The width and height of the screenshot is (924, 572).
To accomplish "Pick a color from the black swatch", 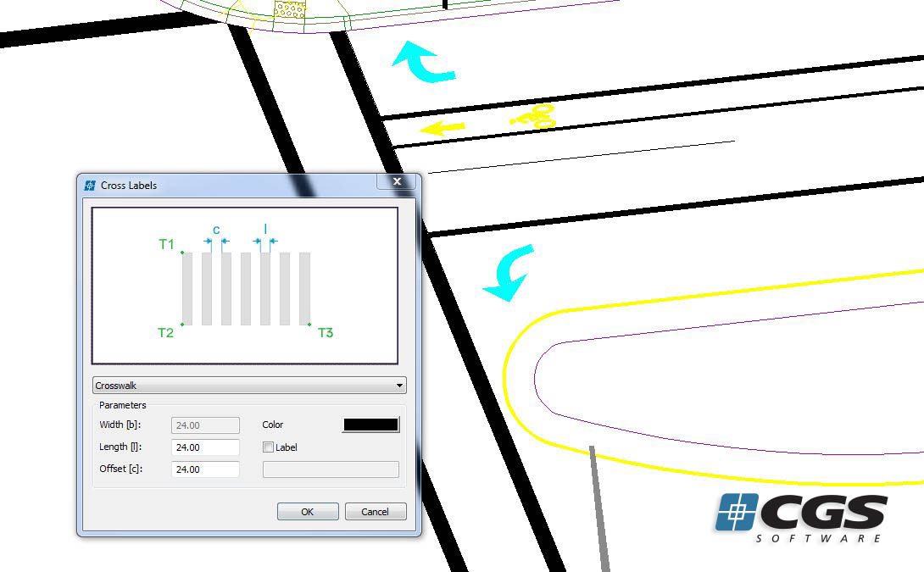I will click(370, 425).
